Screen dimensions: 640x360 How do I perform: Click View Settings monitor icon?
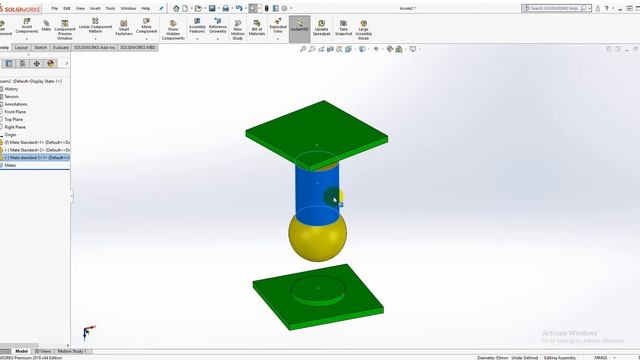tap(413, 49)
